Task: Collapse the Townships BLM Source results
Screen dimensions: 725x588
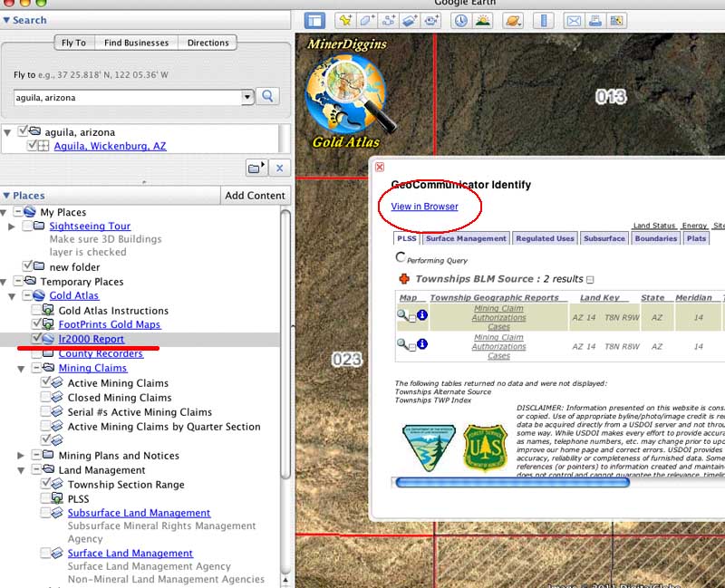Action: pos(590,280)
